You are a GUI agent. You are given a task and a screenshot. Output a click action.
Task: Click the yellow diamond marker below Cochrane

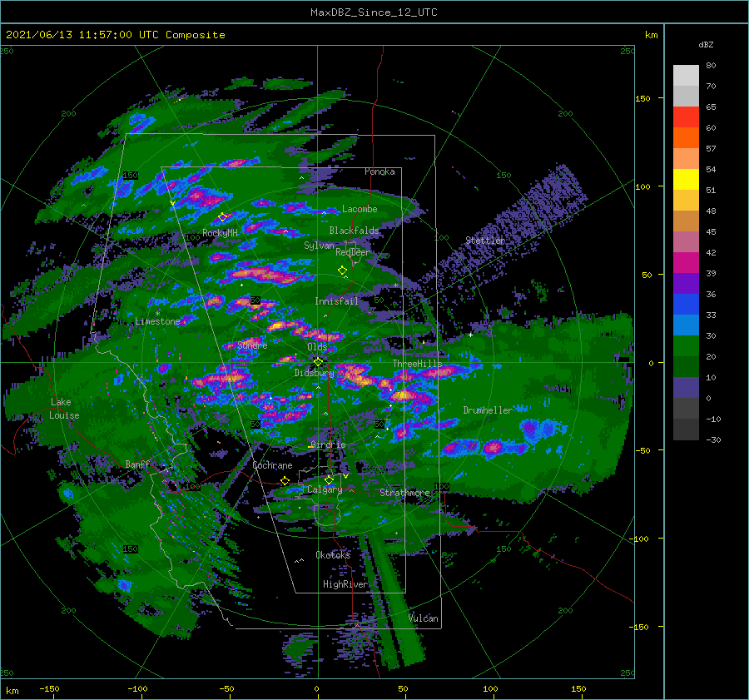coord(285,481)
